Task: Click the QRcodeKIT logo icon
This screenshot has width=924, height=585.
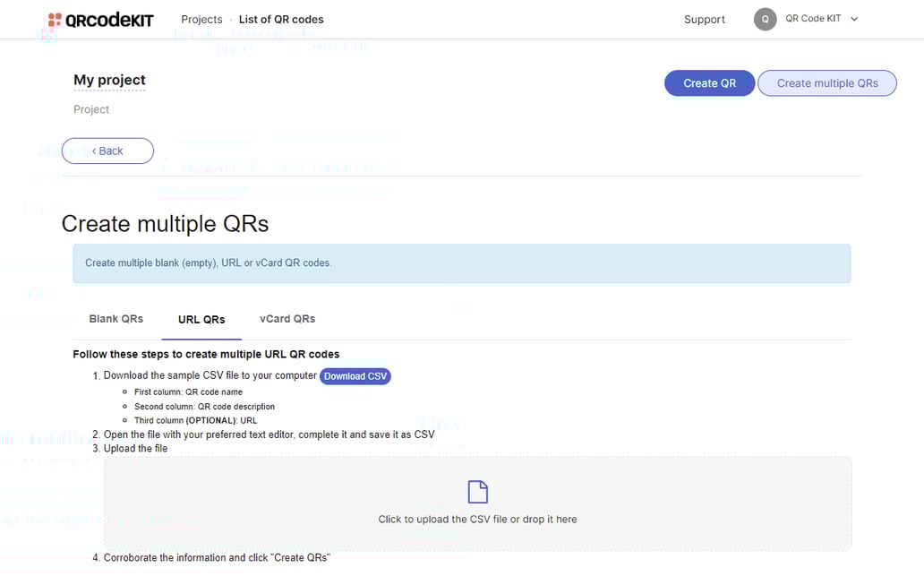Action: (55, 20)
